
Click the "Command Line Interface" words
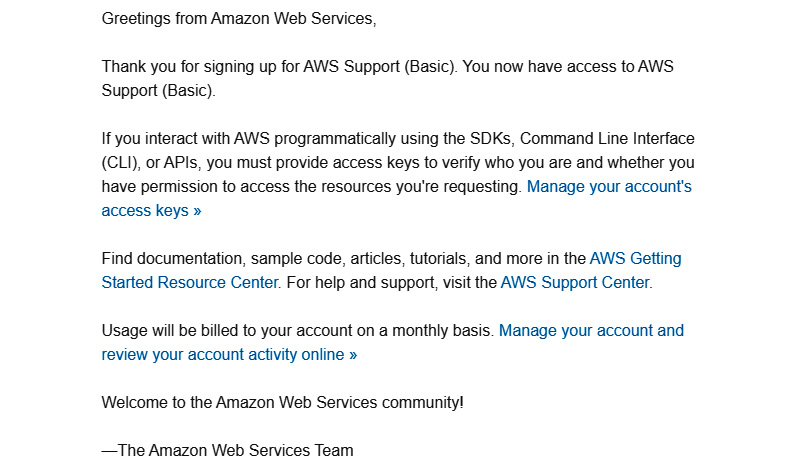click(607, 139)
